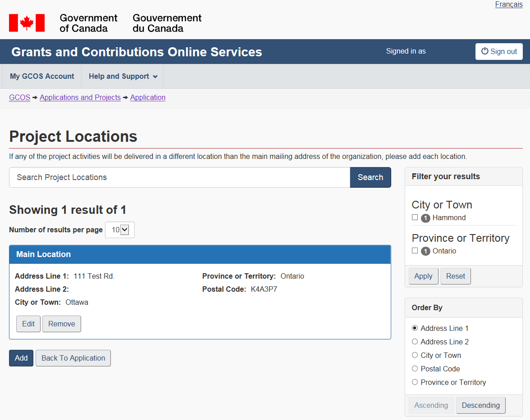The width and height of the screenshot is (530, 420).
Task: Switch language to Français
Action: (508, 5)
